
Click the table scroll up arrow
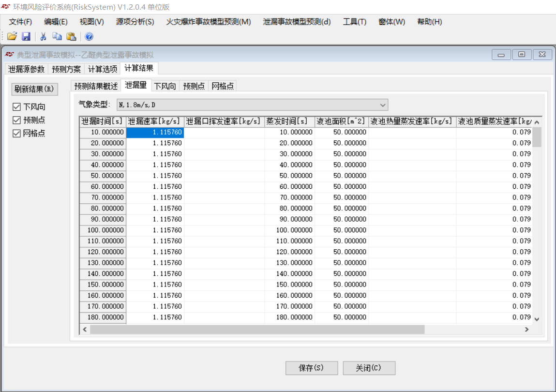(x=537, y=122)
